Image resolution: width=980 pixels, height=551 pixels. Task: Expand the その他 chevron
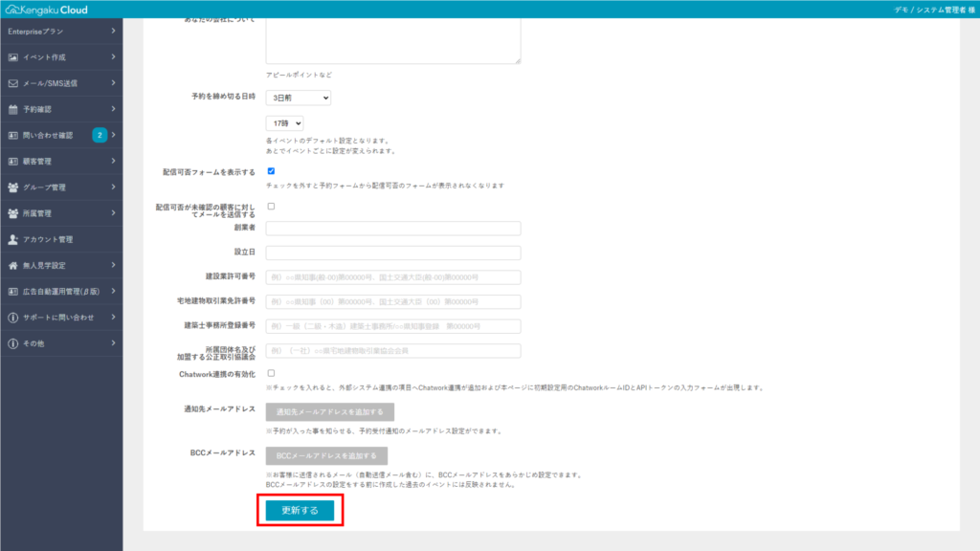[x=113, y=343]
